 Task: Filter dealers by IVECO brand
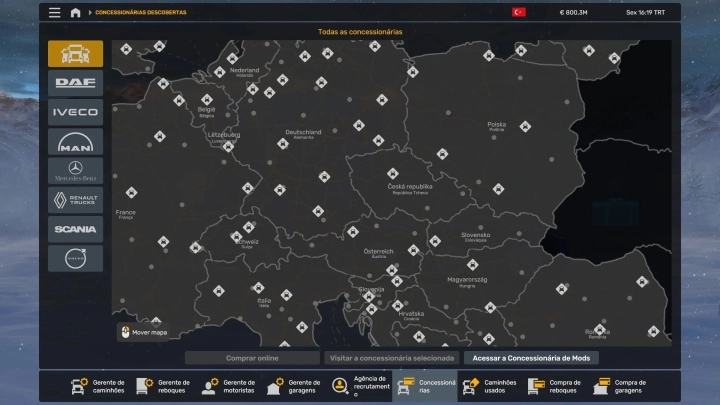[75, 112]
